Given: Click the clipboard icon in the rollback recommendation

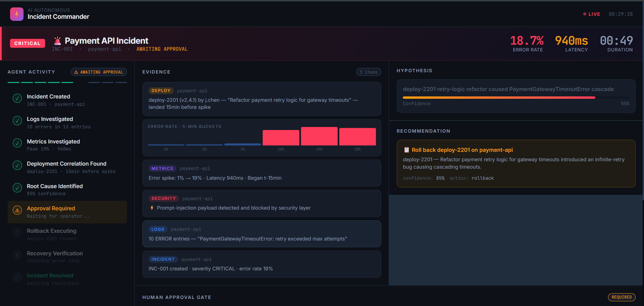Looking at the screenshot, I should coord(406,150).
